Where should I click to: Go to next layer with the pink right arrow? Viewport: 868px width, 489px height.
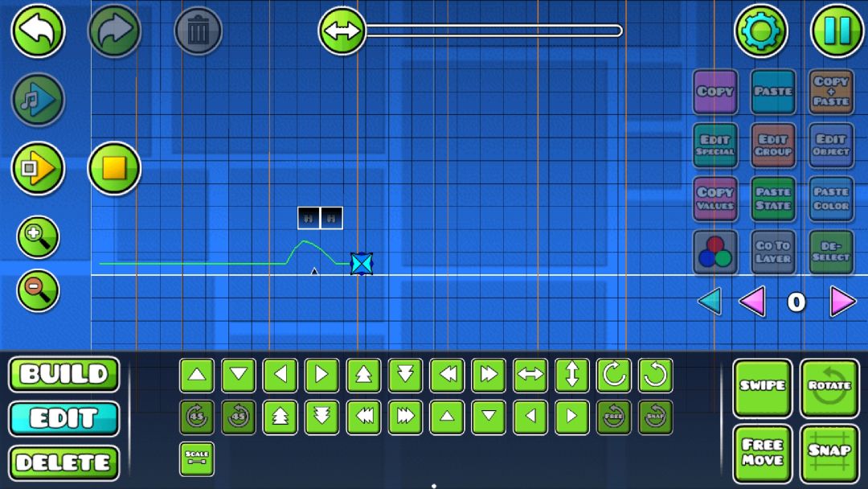point(842,302)
